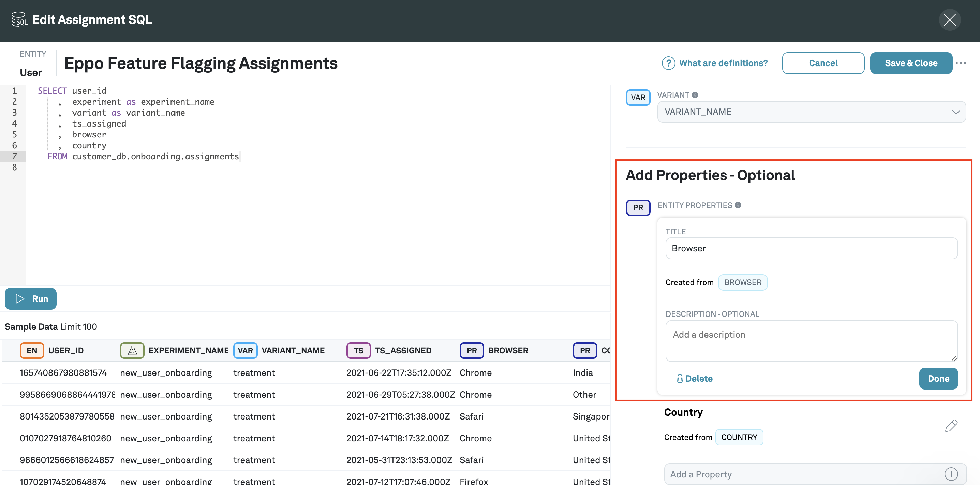
Task: Open the VARIANT_NAME dropdown
Action: tap(811, 112)
